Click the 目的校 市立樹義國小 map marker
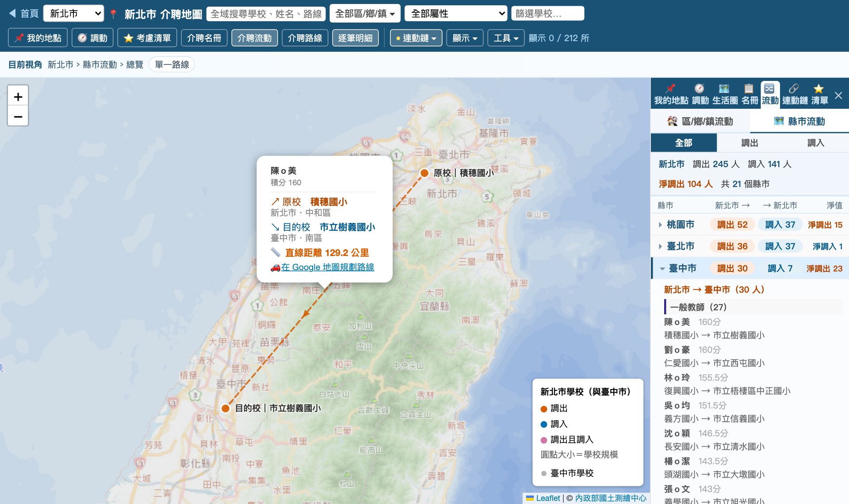 click(x=226, y=408)
